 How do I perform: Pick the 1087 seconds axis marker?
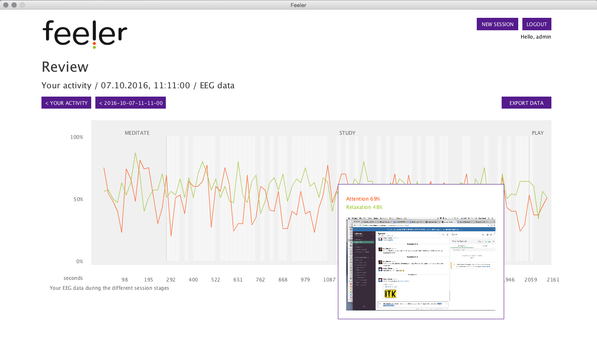click(x=329, y=280)
